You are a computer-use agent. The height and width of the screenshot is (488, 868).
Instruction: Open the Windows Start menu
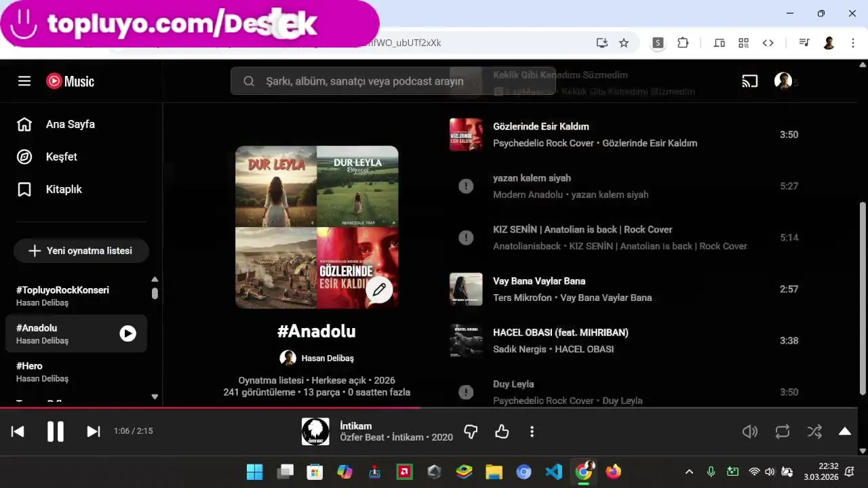(255, 472)
